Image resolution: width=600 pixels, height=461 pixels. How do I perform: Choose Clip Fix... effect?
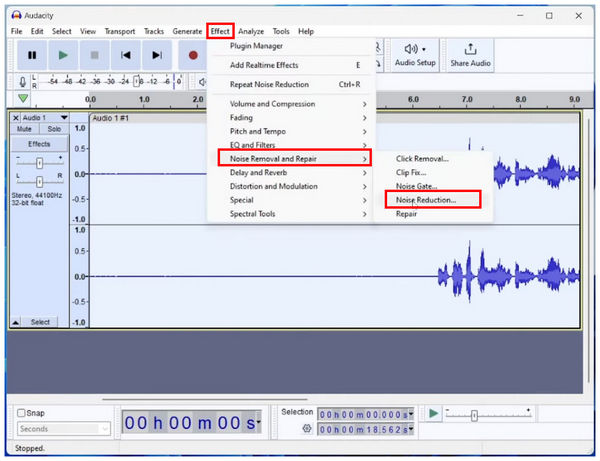[x=433, y=173]
